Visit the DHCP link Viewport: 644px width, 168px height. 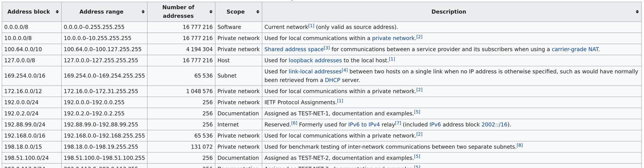332,80
